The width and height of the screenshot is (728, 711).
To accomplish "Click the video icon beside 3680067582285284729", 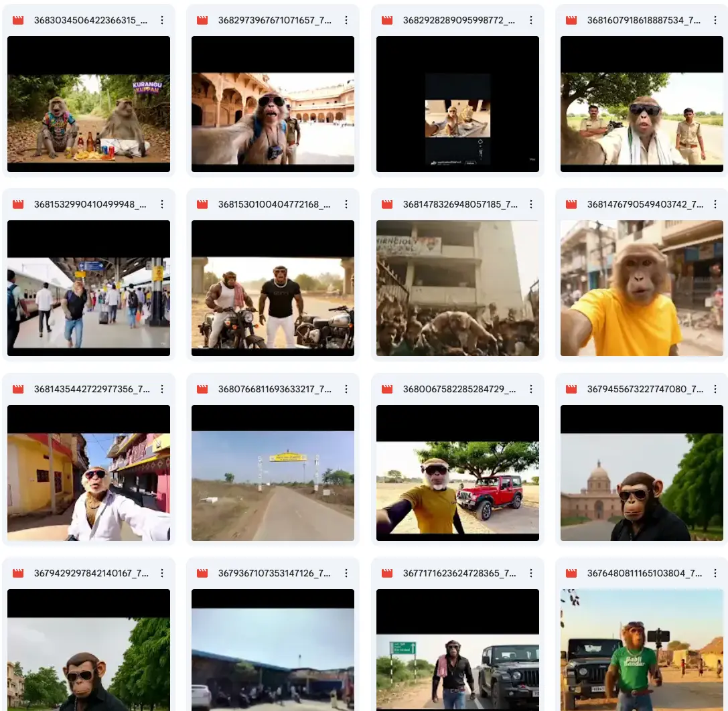I will [387, 389].
